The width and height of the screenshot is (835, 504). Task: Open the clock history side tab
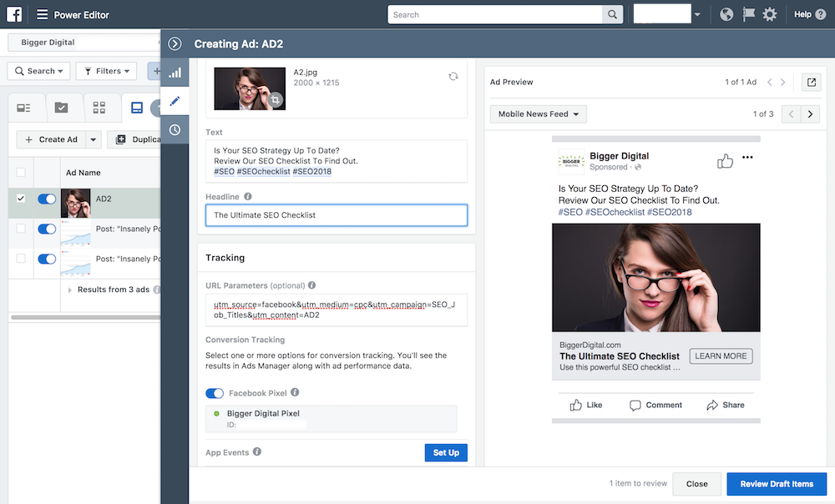[x=175, y=130]
